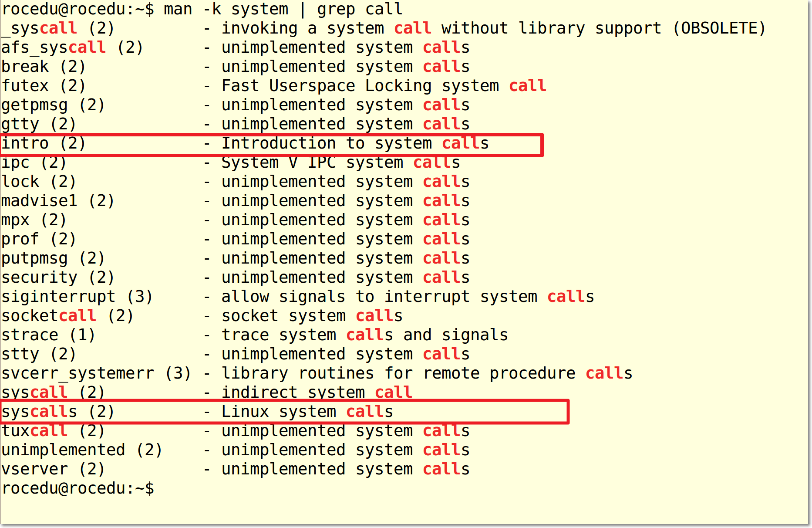812x528 pixels.
Task: Select the 'syscalls (2)' entry name
Action: click(x=58, y=412)
